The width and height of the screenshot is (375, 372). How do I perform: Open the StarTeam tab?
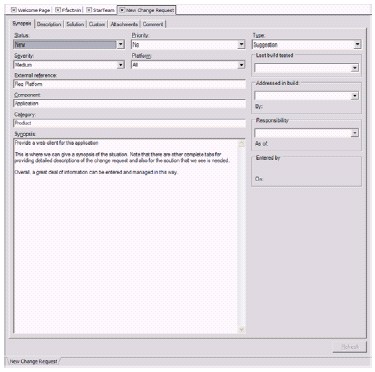[x=104, y=10]
